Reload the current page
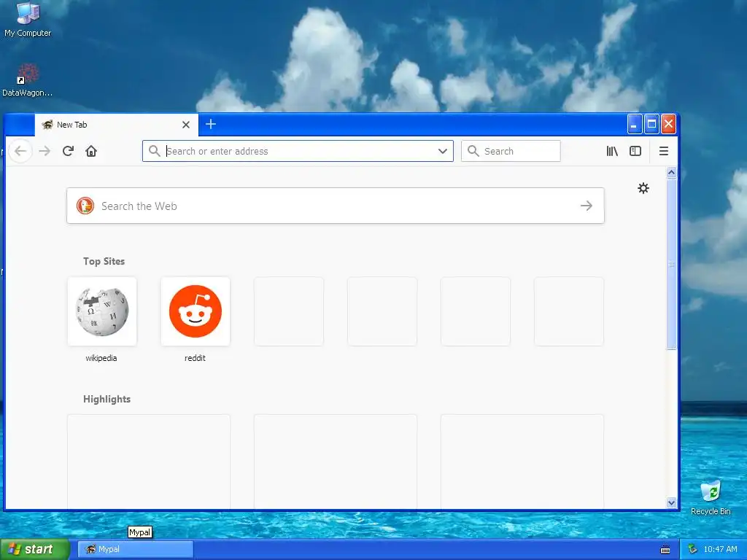The width and height of the screenshot is (747, 560). pyautogui.click(x=68, y=151)
